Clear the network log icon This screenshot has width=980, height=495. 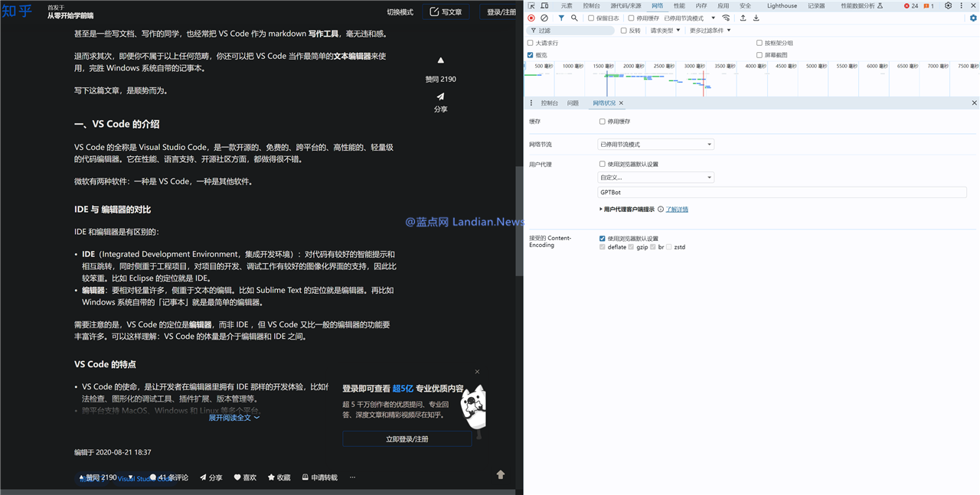(x=544, y=18)
